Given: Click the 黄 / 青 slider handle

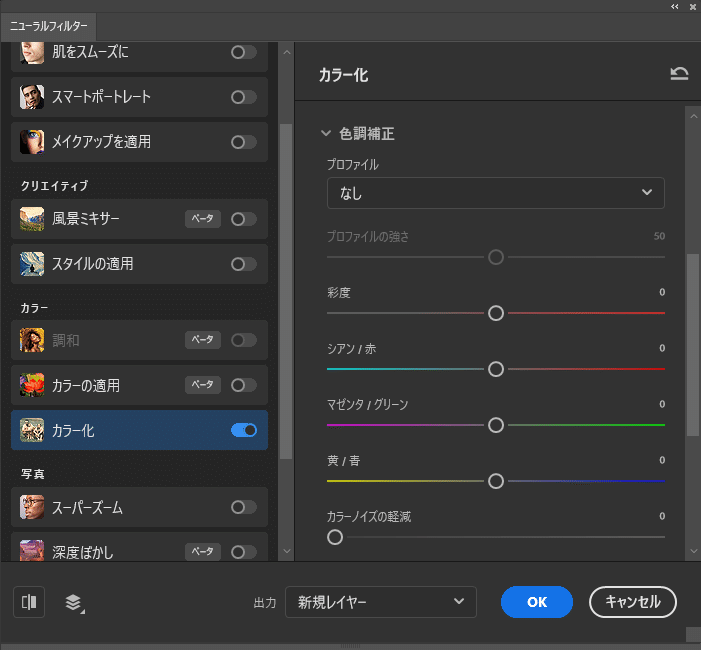Looking at the screenshot, I should (x=496, y=481).
